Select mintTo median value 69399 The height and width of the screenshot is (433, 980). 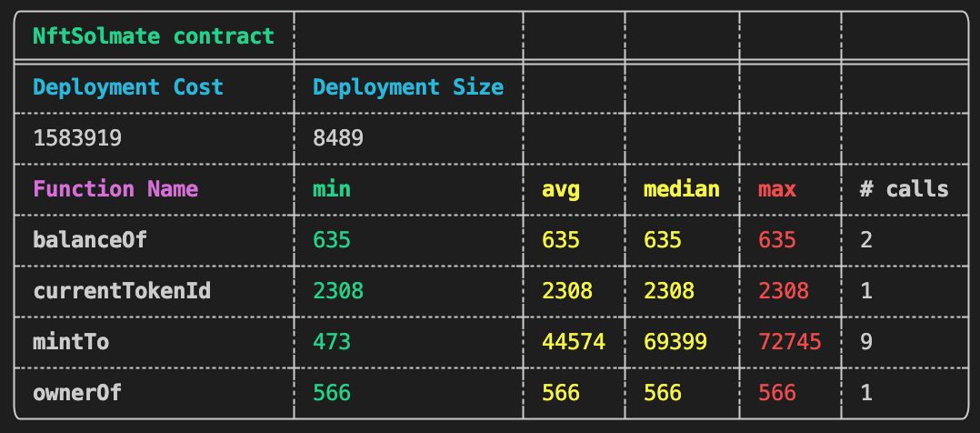pyautogui.click(x=675, y=342)
